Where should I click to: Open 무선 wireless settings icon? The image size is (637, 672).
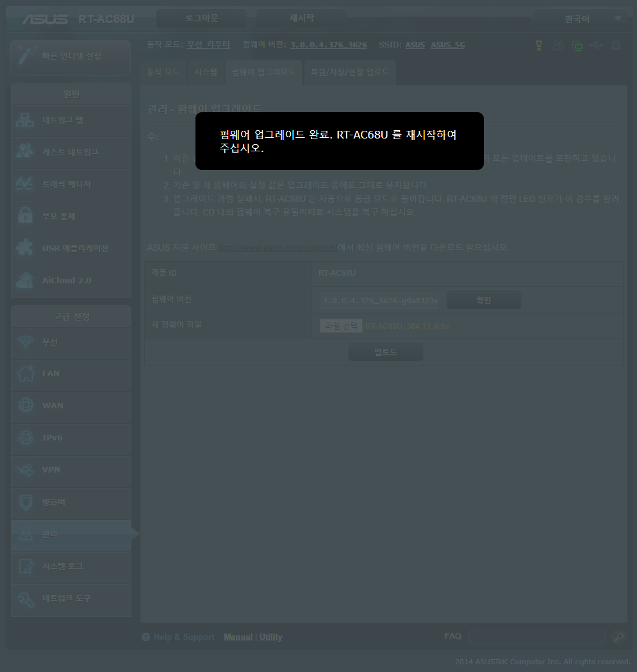point(26,342)
